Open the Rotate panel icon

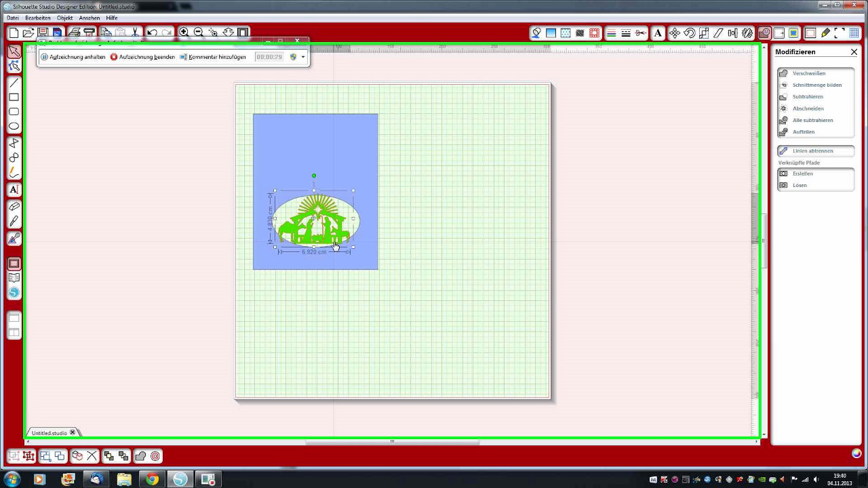click(689, 33)
